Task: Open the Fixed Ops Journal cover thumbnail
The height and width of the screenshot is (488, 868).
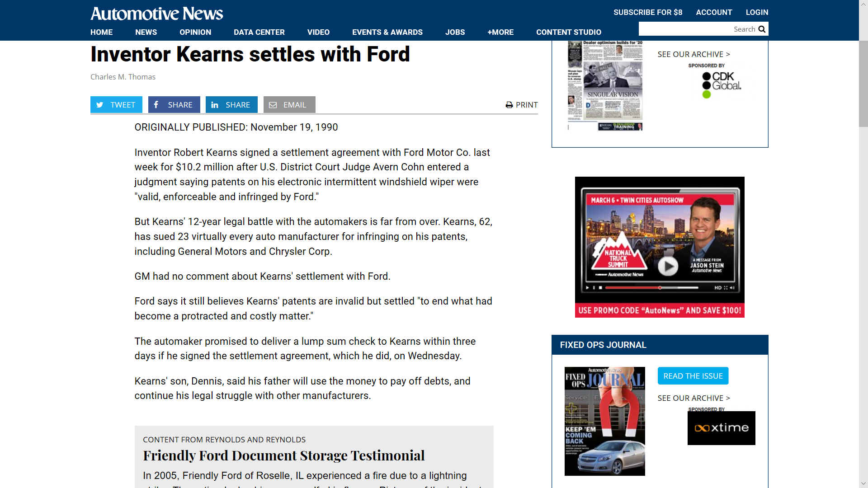Action: pyautogui.click(x=605, y=421)
